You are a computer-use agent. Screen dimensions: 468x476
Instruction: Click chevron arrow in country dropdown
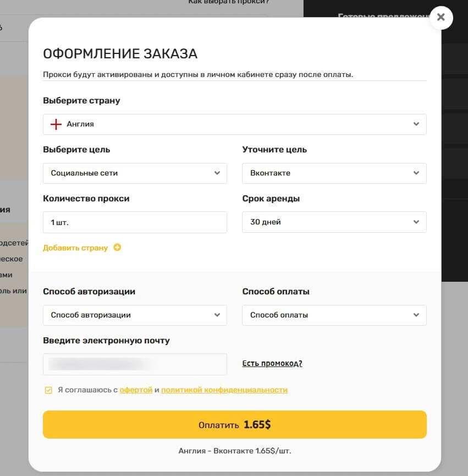(x=416, y=124)
